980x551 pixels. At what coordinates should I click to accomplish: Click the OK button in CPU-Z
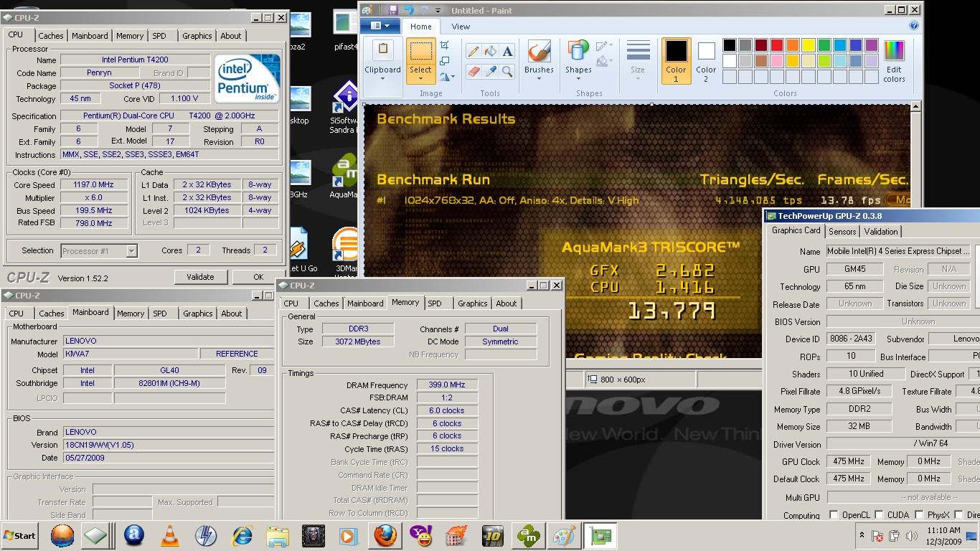point(258,277)
